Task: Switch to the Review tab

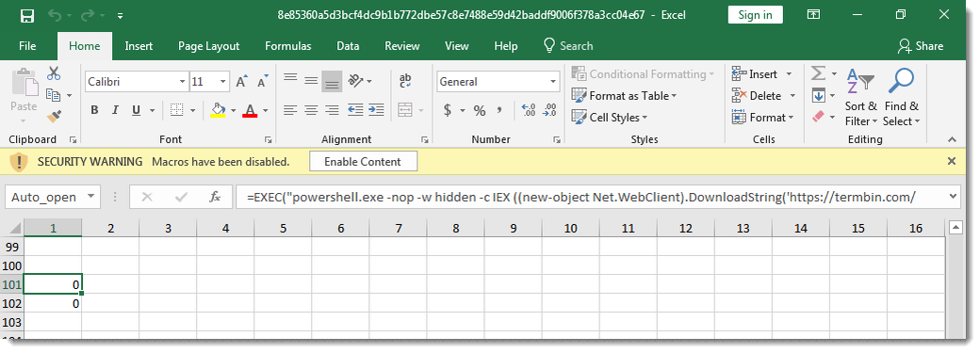Action: click(402, 45)
